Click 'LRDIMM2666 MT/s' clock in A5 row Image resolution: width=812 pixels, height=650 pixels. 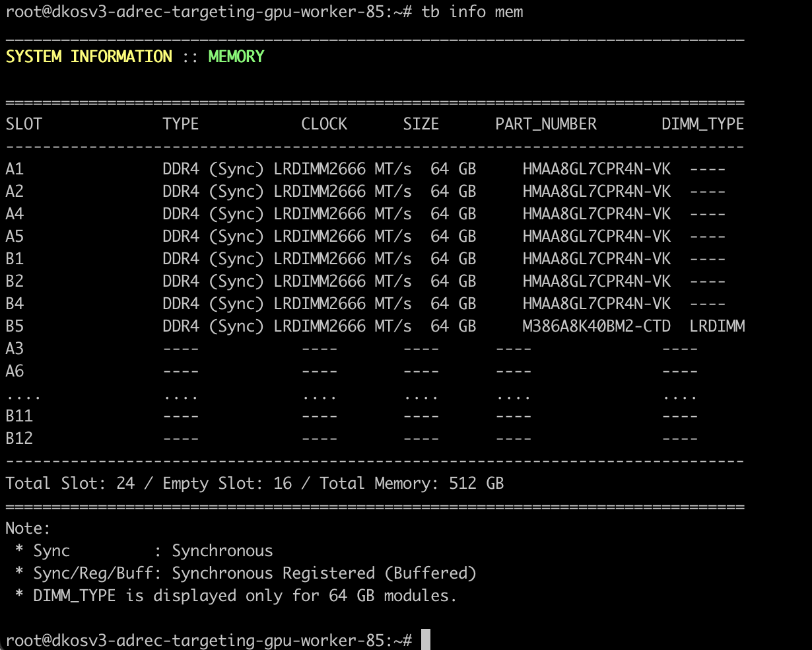(343, 236)
